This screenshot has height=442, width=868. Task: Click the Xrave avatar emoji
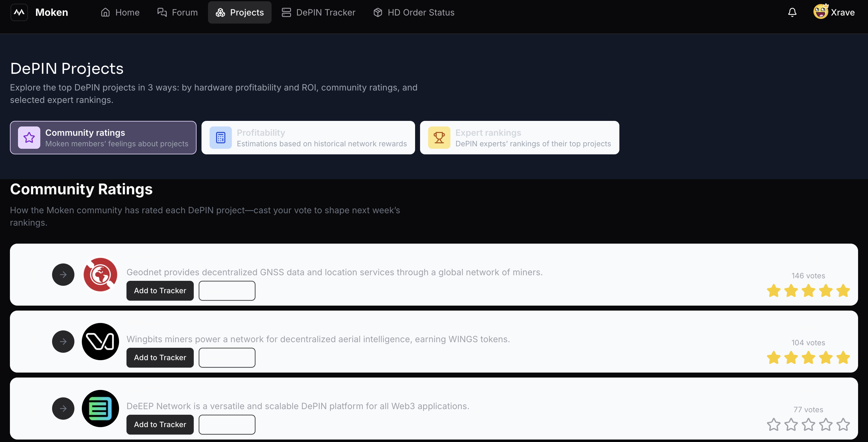tap(821, 12)
